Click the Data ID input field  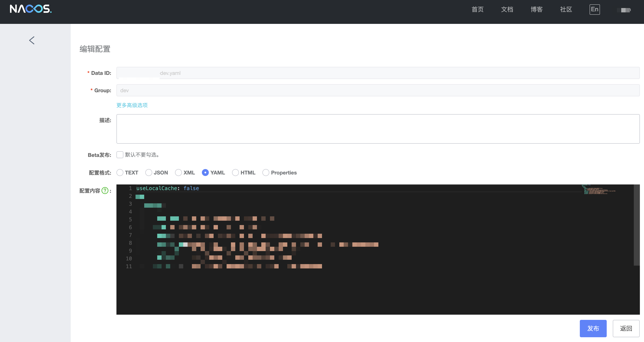click(378, 73)
